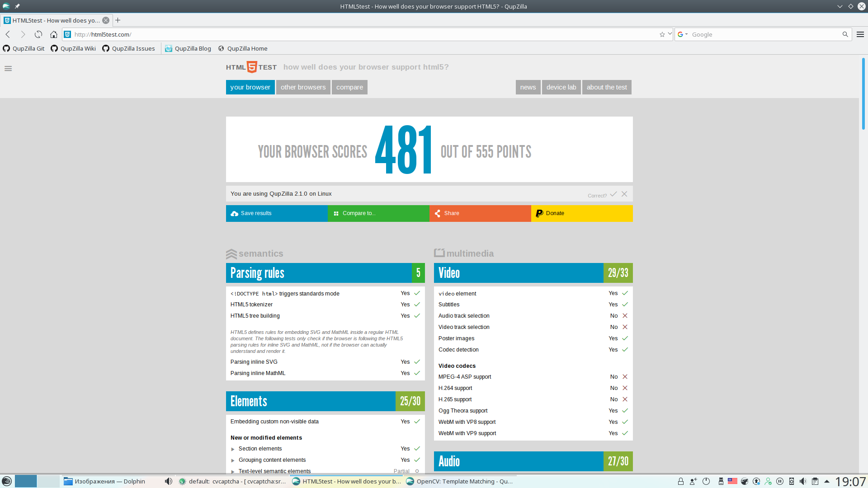Image resolution: width=868 pixels, height=488 pixels.
Task: Expand the Section elements row
Action: tap(325, 449)
